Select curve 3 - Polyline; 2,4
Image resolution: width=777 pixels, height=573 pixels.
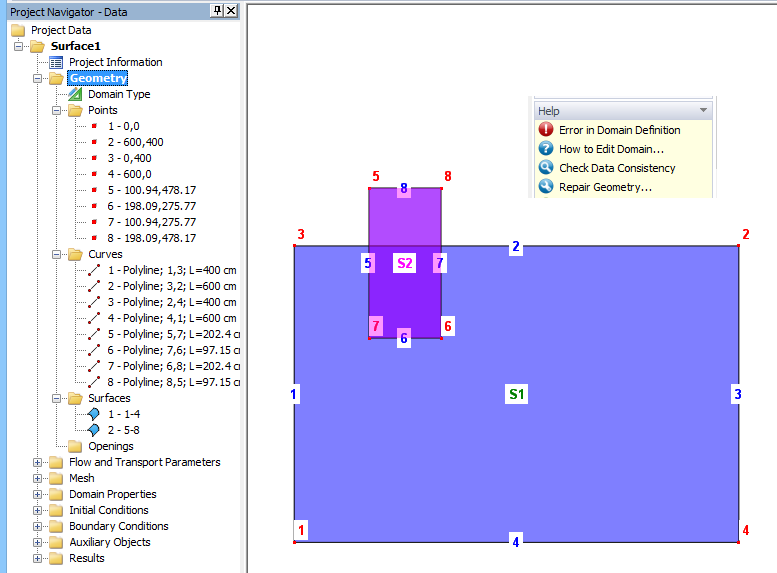[x=172, y=302]
